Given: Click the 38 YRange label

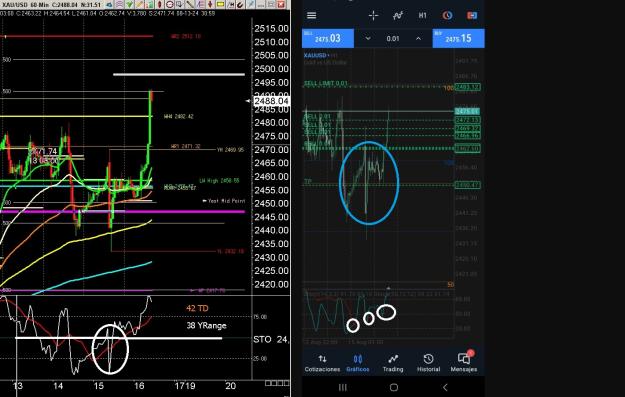Looking at the screenshot, I should 206,326.
